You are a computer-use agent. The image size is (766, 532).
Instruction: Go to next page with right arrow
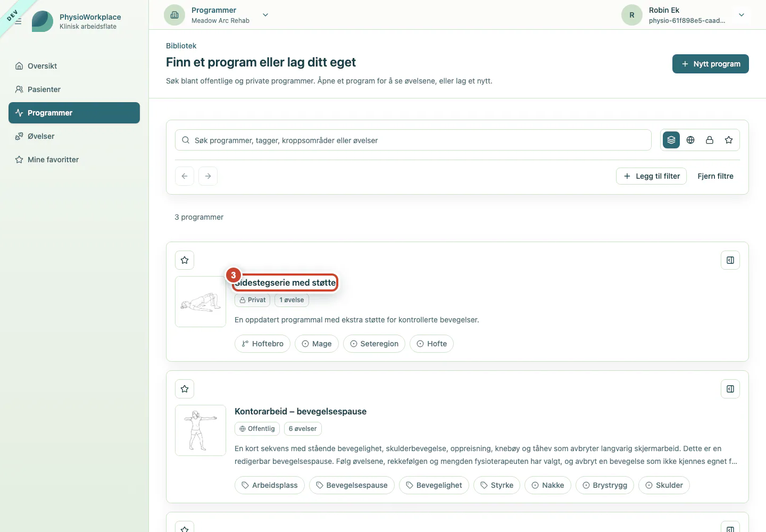click(208, 176)
